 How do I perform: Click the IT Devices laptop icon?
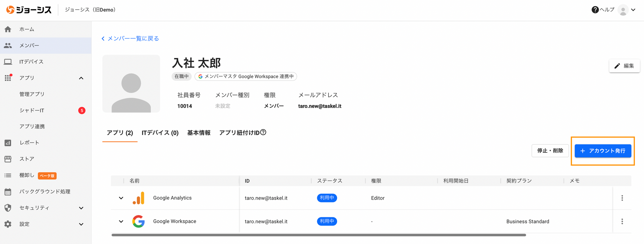(8, 62)
